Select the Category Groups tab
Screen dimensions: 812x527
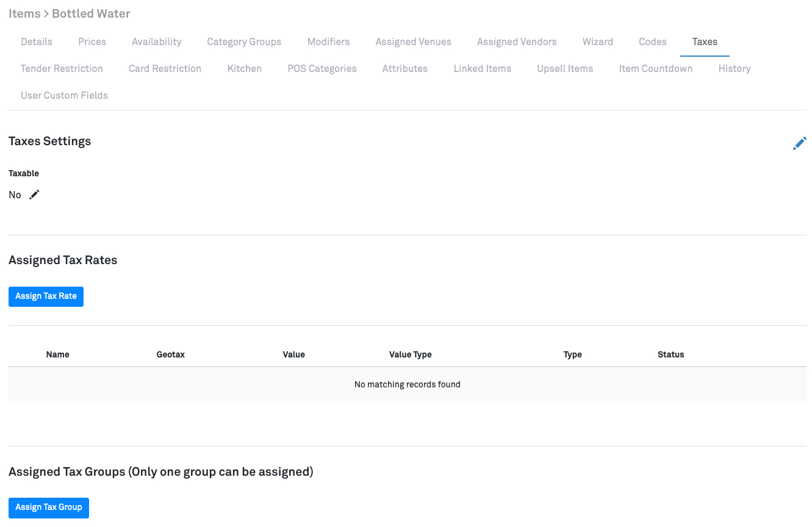tap(244, 42)
